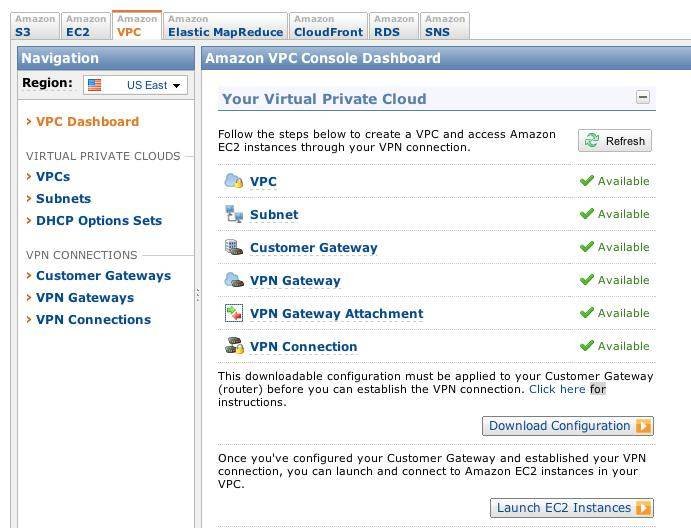Click the VPN Gateway Attachment icon
Screen dimensions: 691x528
click(233, 313)
